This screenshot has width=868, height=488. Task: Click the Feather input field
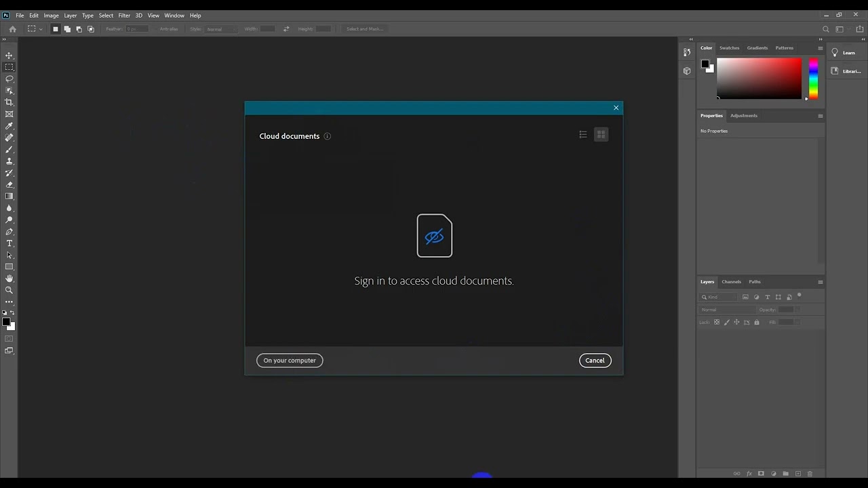click(x=136, y=29)
